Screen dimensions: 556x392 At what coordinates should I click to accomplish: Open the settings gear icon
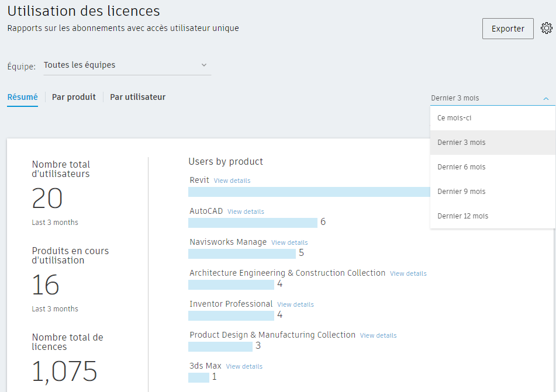[547, 28]
